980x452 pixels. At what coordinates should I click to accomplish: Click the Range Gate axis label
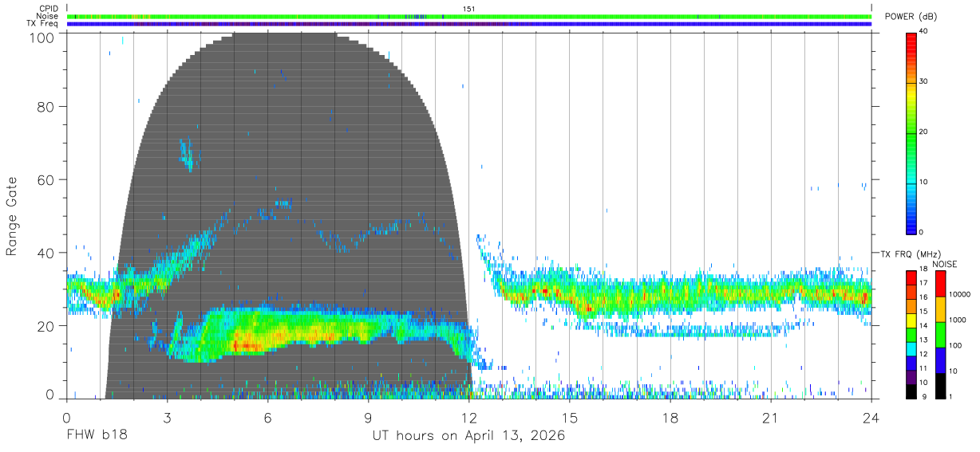click(12, 215)
